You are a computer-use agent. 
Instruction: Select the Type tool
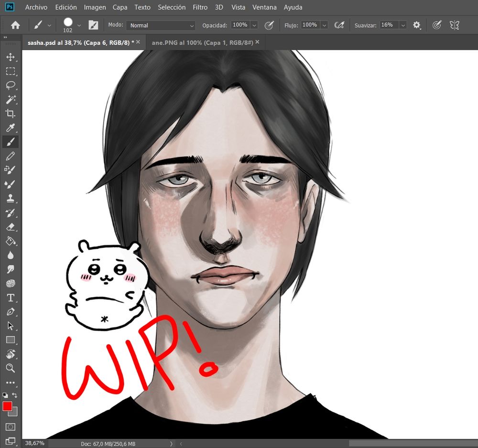11,298
